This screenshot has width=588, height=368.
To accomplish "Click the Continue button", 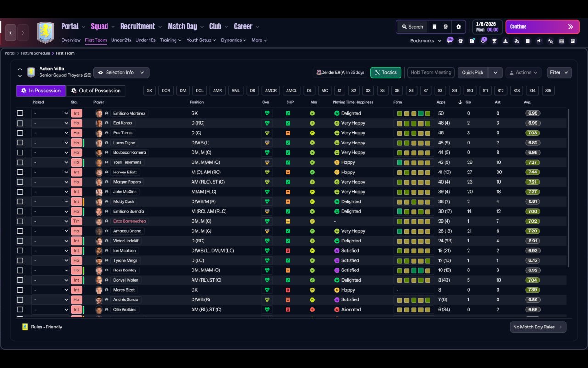I will (x=543, y=27).
